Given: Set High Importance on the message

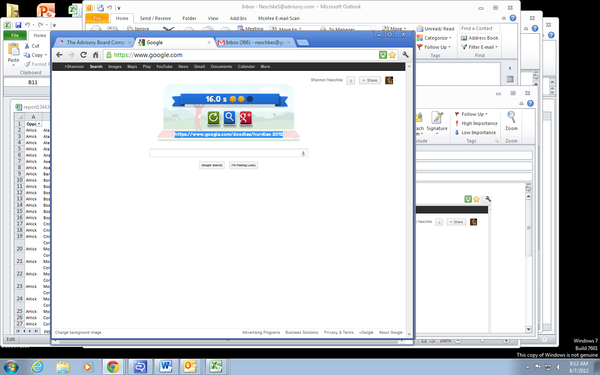Looking at the screenshot, I should 476,123.
